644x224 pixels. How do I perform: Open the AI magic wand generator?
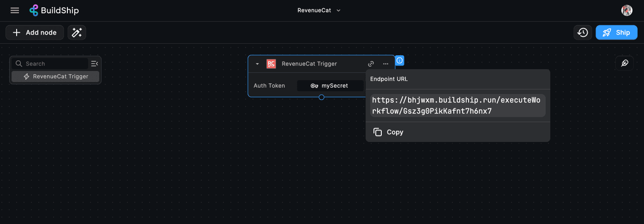(77, 33)
